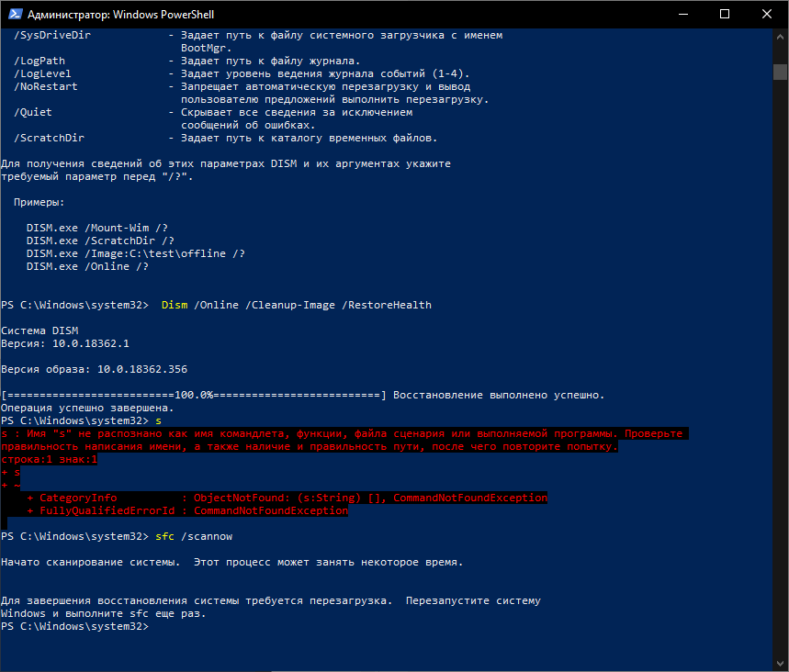Click the 'Версия образа: 10.0.18362.356' line
This screenshot has height=672, width=789.
tap(94, 369)
